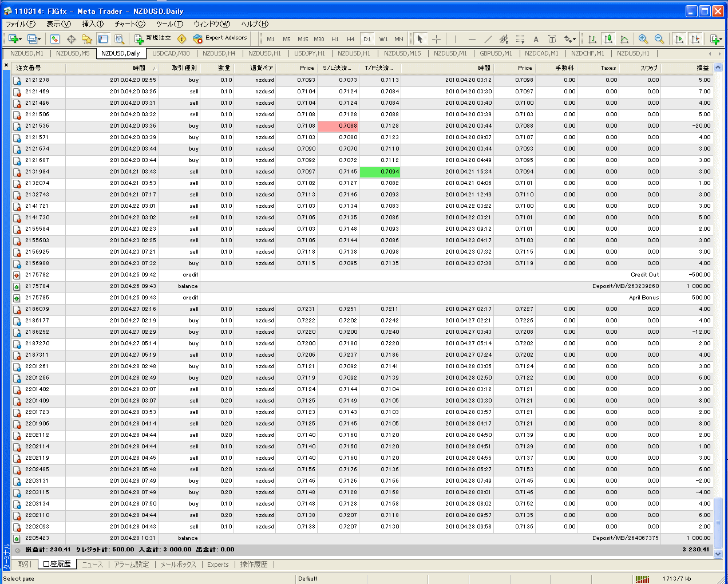
Task: Open the Strategy Tester icon
Action: click(x=119, y=39)
